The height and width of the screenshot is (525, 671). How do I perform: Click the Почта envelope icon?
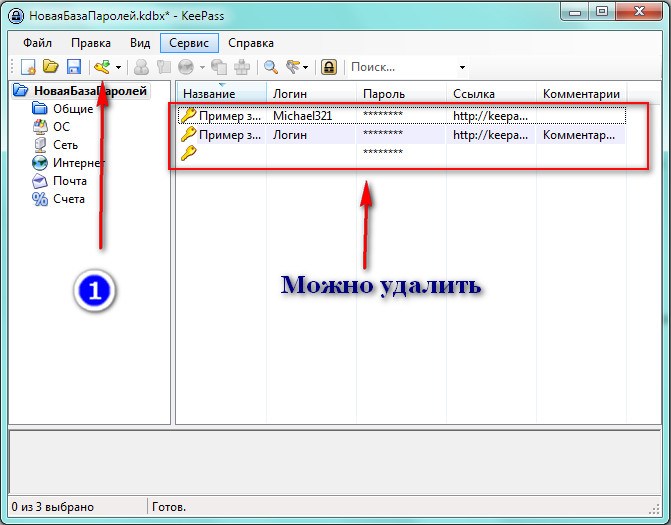pos(40,181)
